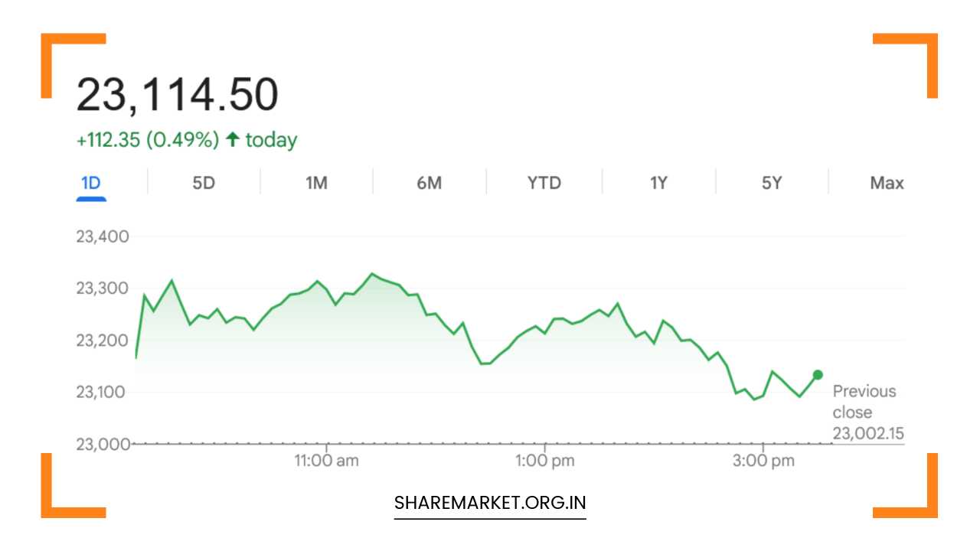Open the SHAREMARKET.ORG.IN link
The height and width of the screenshot is (551, 980).
click(x=489, y=502)
